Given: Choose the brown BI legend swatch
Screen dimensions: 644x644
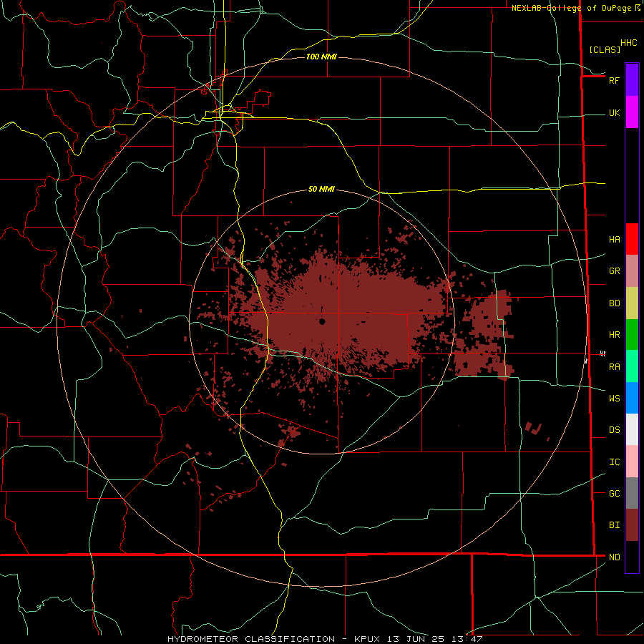Looking at the screenshot, I should pyautogui.click(x=632, y=525).
